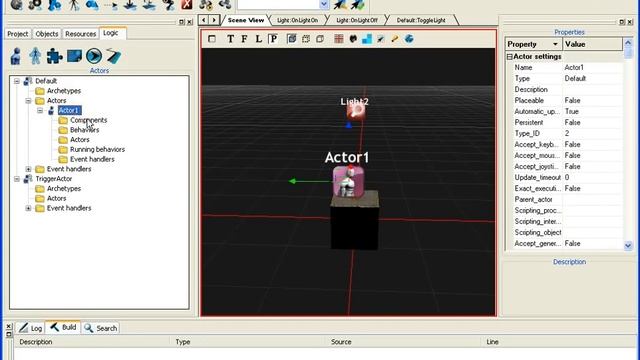Image resolution: width=640 pixels, height=360 pixels.
Task: Switch to the Objects tab
Action: click(47, 34)
